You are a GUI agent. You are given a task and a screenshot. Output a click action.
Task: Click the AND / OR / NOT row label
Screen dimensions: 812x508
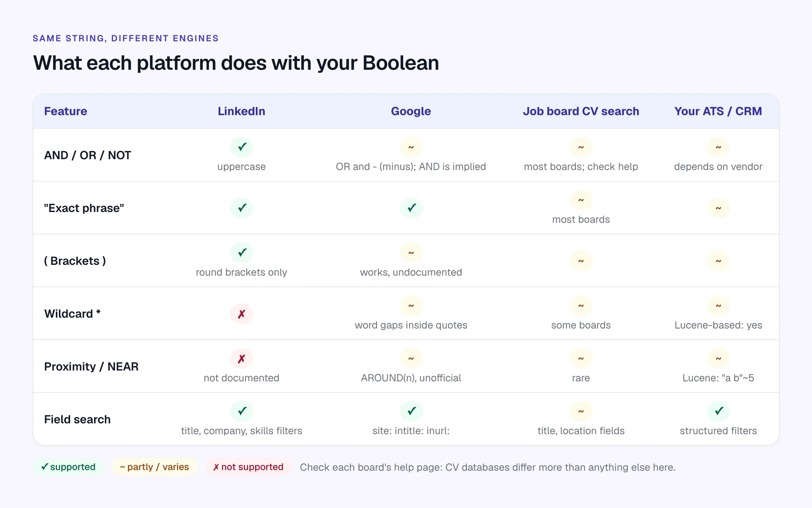tap(88, 155)
